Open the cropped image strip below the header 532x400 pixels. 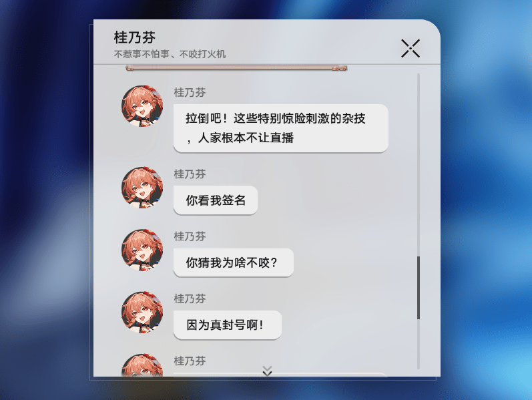click(x=236, y=68)
